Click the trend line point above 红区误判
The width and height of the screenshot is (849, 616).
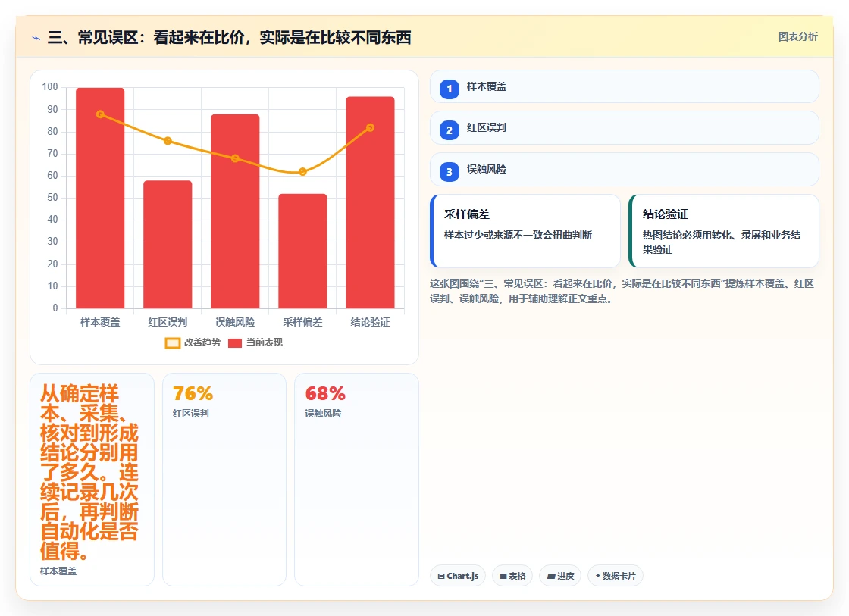point(168,141)
